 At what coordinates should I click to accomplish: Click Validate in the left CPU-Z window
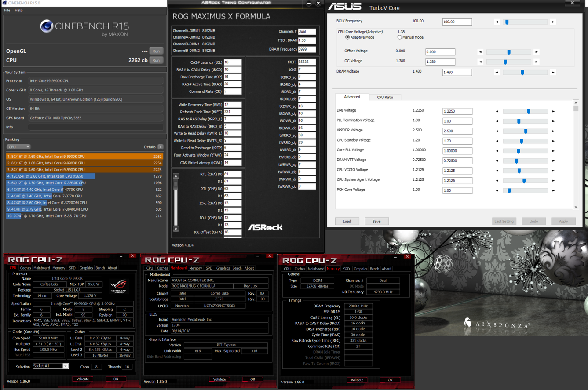click(83, 379)
